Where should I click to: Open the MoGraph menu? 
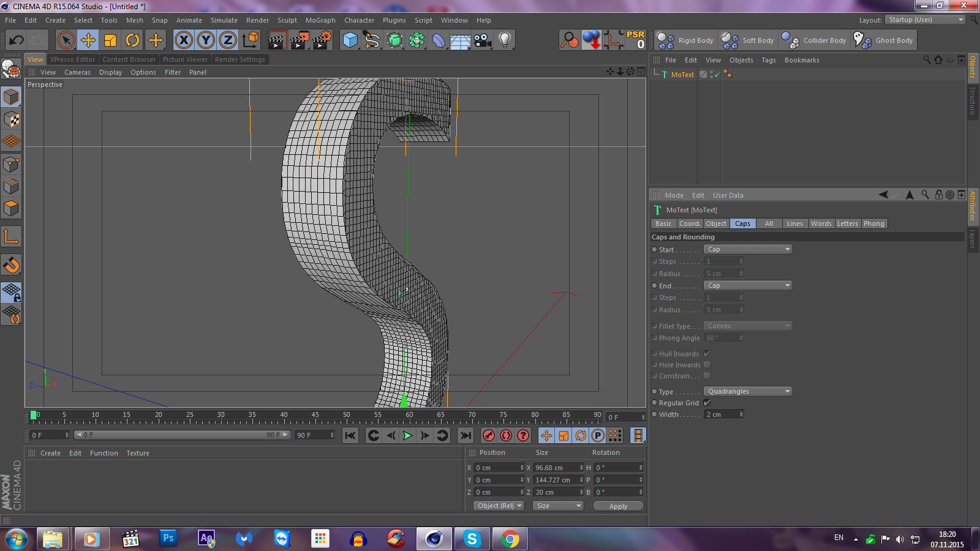point(320,20)
